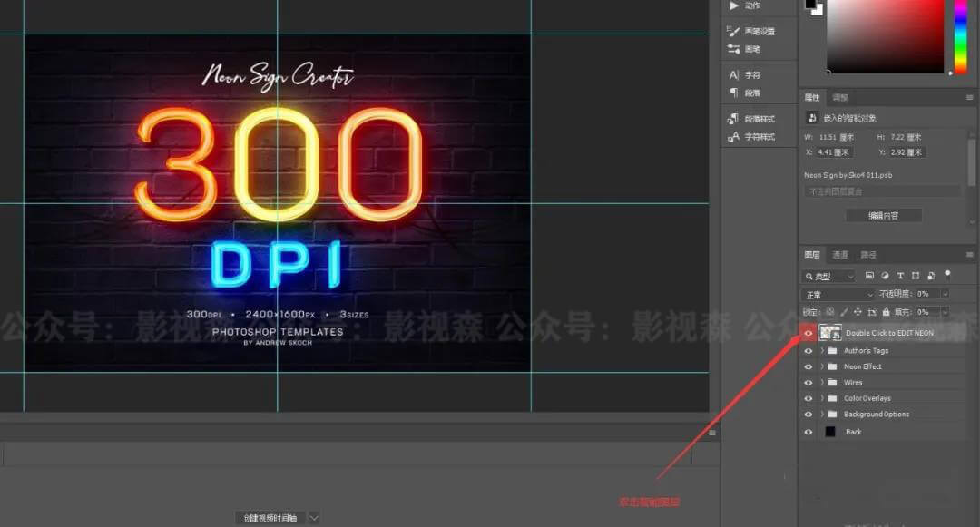Expand the Wires group

tap(822, 382)
